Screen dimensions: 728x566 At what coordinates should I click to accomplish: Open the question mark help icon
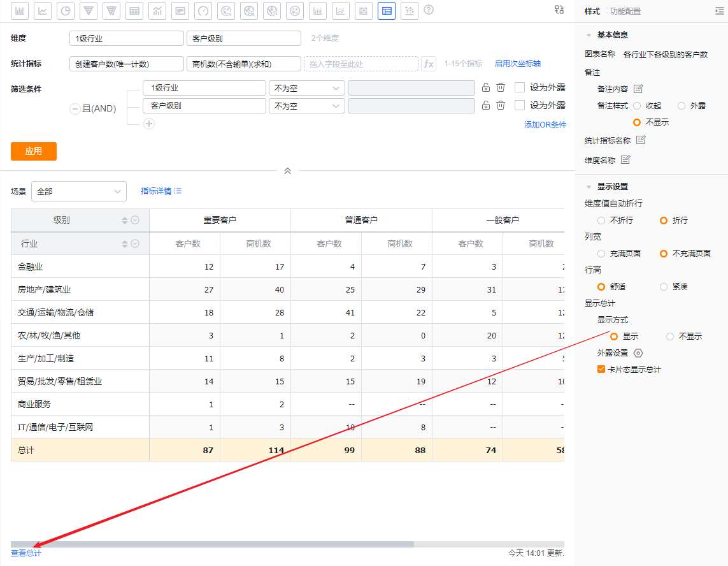[429, 10]
